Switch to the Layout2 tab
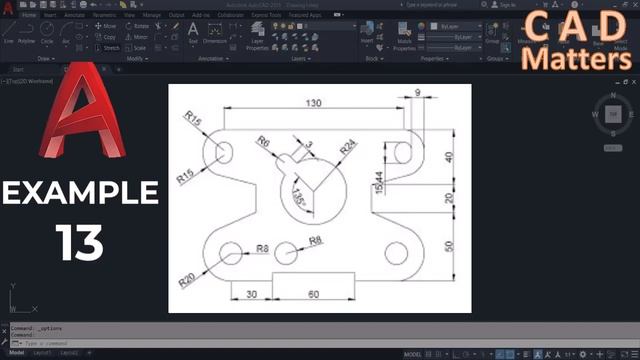The width and height of the screenshot is (640, 360). [69, 353]
